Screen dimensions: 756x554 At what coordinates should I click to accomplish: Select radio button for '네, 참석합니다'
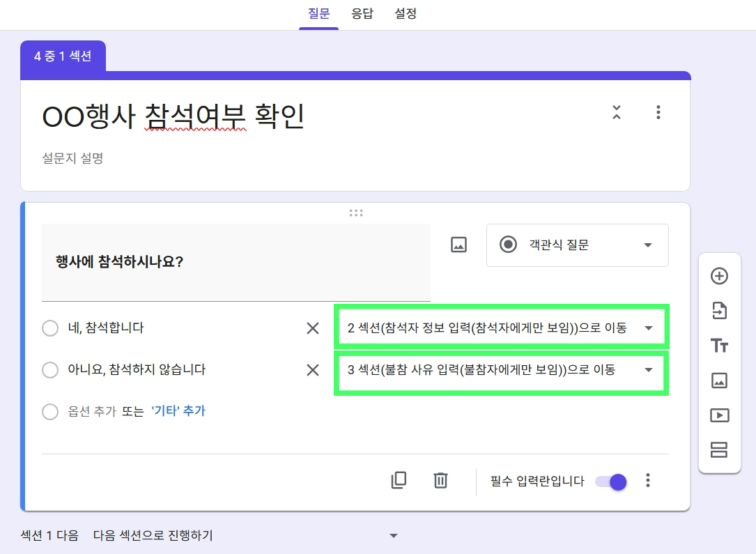click(x=50, y=328)
